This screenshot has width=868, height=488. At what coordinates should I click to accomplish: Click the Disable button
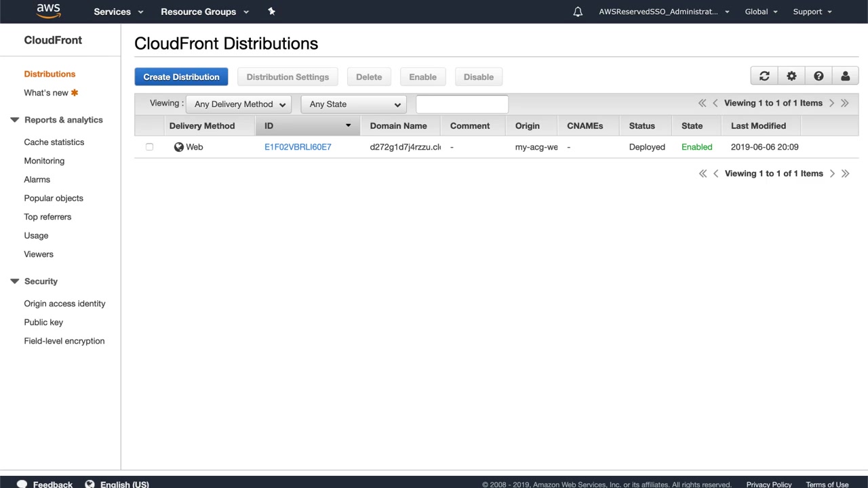[x=479, y=77]
